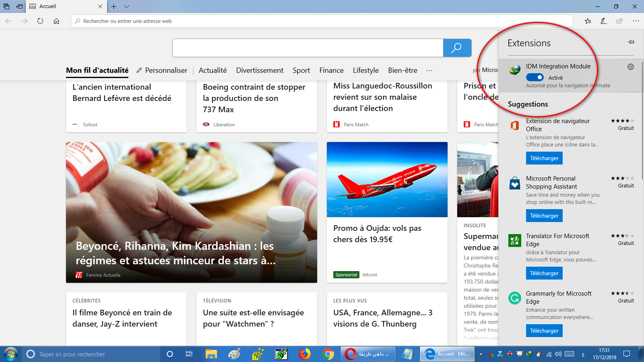
Task: Open Firefox from the taskbar
Action: coord(305,354)
